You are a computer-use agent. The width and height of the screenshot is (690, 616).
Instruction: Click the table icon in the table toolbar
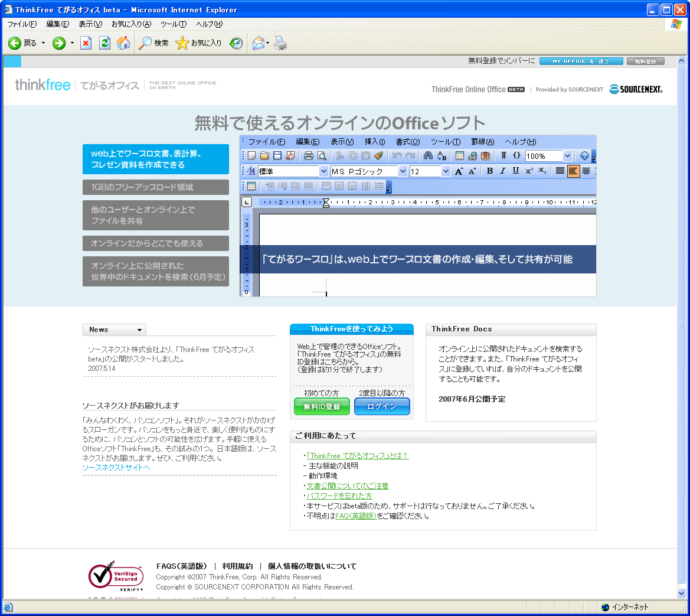click(251, 186)
